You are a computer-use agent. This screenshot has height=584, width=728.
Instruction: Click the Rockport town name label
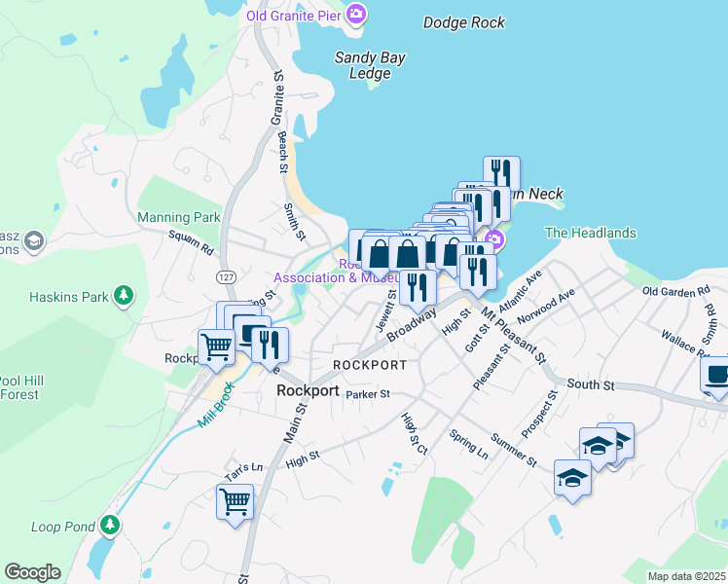[x=308, y=390]
